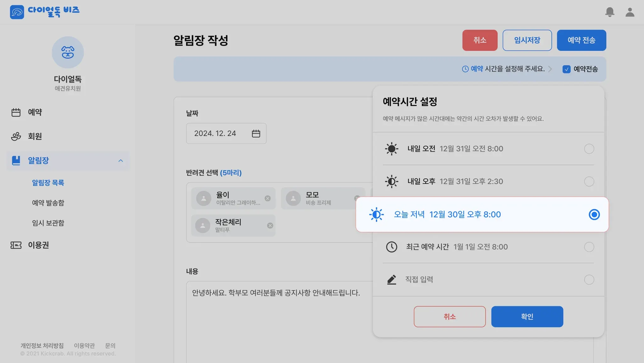644x363 pixels.
Task: Uncheck the 예약전송 checkbox
Action: click(566, 69)
